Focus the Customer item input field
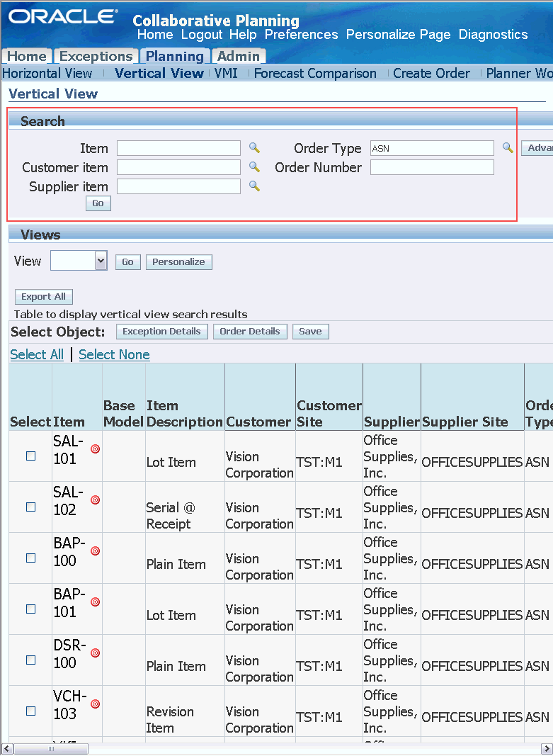This screenshot has width=553, height=756. tap(178, 167)
